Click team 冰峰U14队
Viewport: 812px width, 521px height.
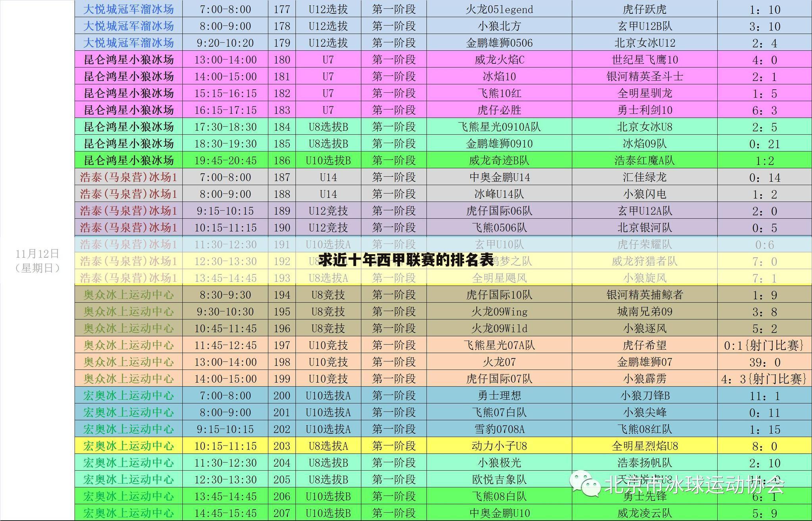499,194
